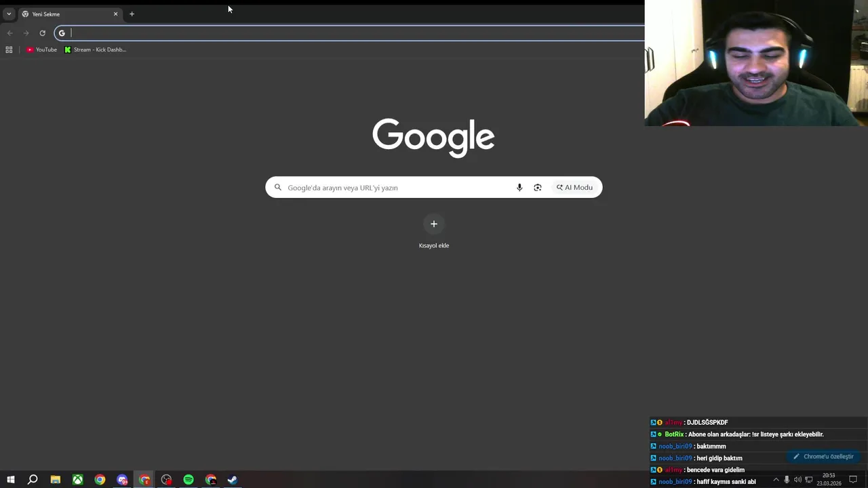Viewport: 868px width, 488px height.
Task: Click BotRix username in chat overlay
Action: pos(674,434)
